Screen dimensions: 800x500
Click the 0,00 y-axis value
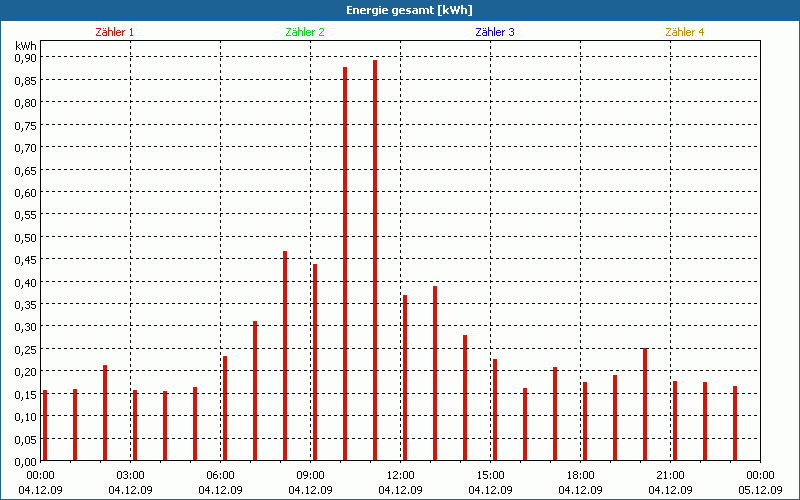click(x=26, y=462)
